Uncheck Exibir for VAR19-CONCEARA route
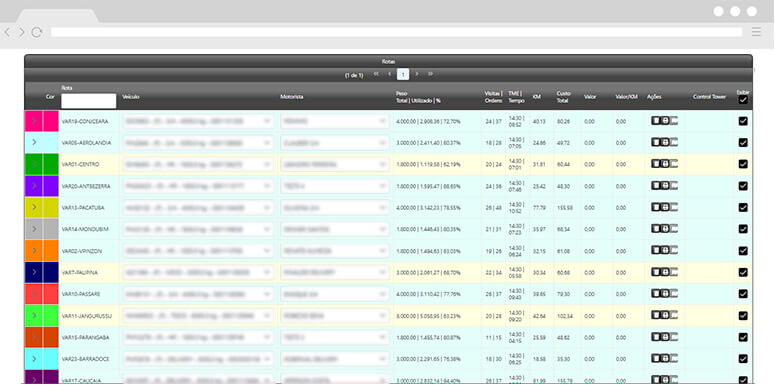Image resolution: width=775 pixels, height=390 pixels. [x=743, y=121]
